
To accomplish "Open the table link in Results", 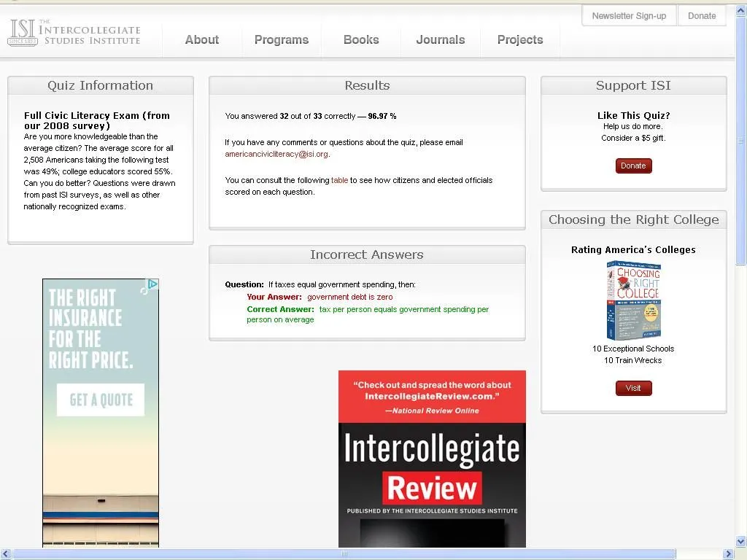I will click(339, 180).
